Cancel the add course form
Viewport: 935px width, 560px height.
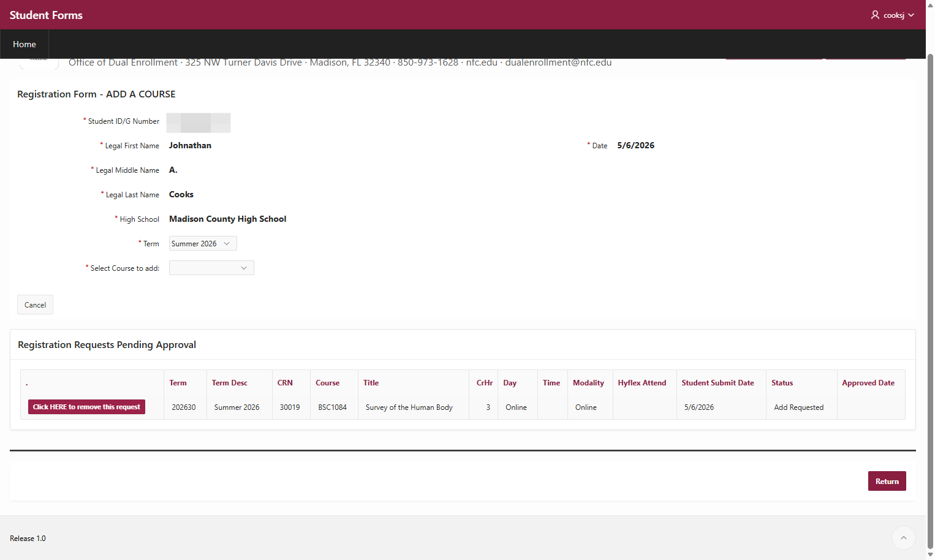pyautogui.click(x=35, y=305)
